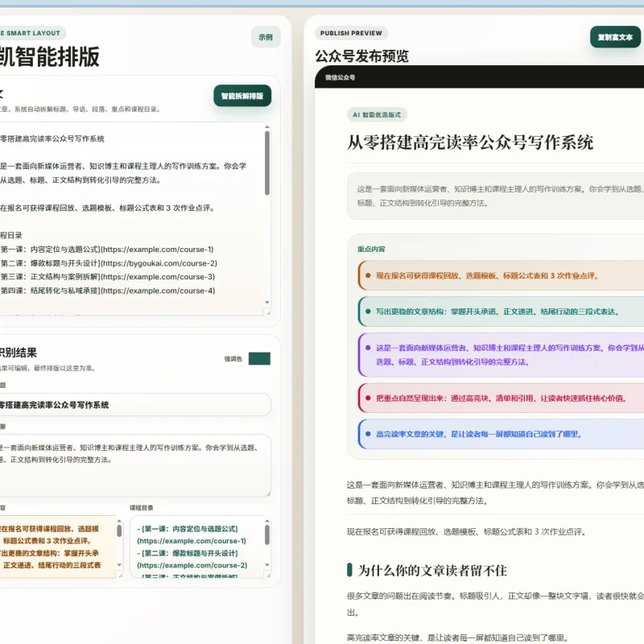Click the 微信公众号 label in the black bar

click(340, 77)
